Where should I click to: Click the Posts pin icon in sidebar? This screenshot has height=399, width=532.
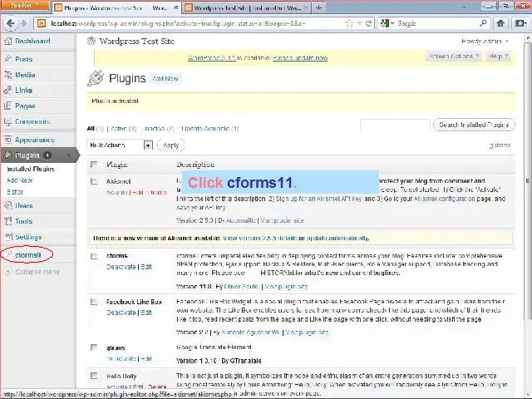(x=7, y=59)
